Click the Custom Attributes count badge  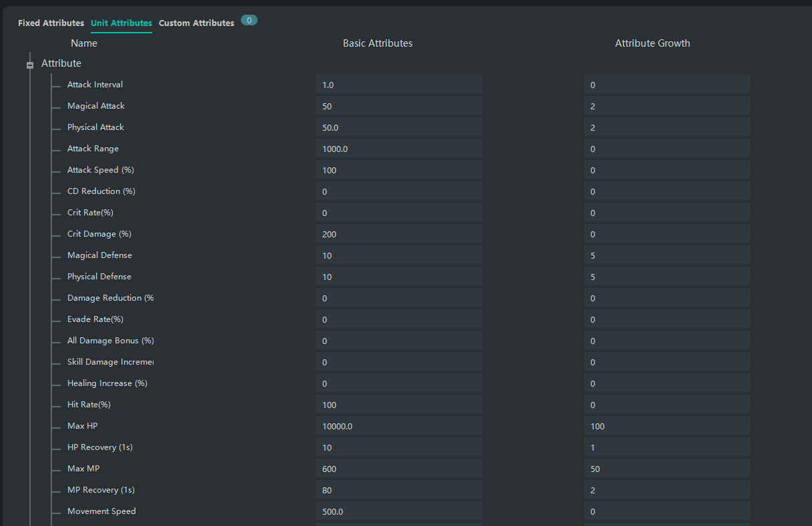[249, 21]
